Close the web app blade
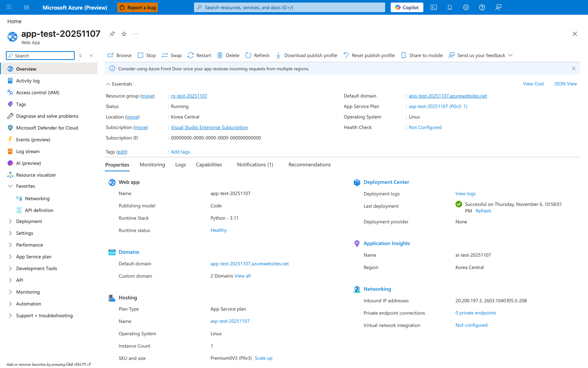The height and width of the screenshot is (368, 588). coord(575,34)
